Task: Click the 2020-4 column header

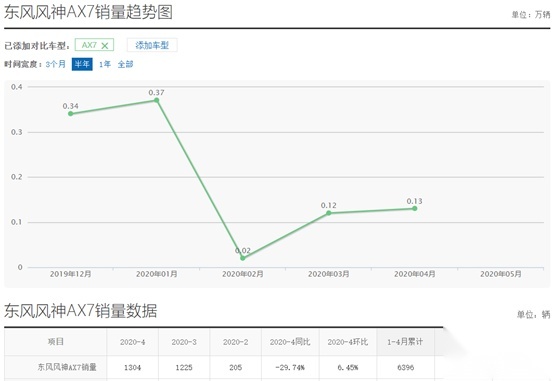Action: point(132,342)
